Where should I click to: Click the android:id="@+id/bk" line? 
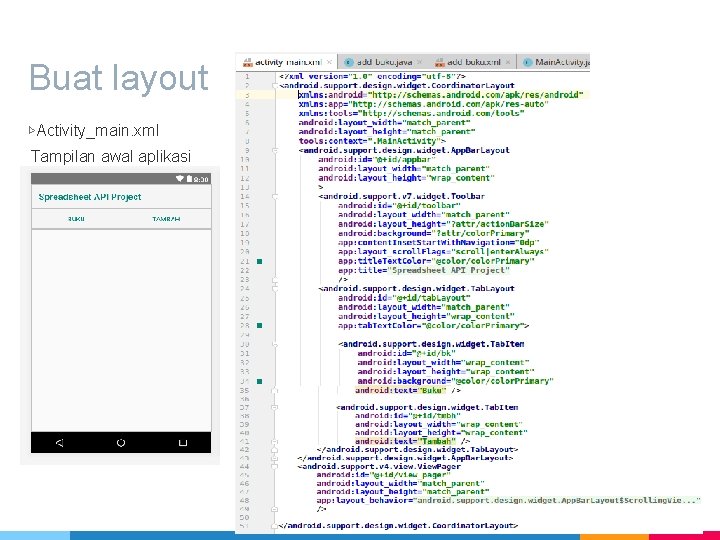pyautogui.click(x=406, y=354)
